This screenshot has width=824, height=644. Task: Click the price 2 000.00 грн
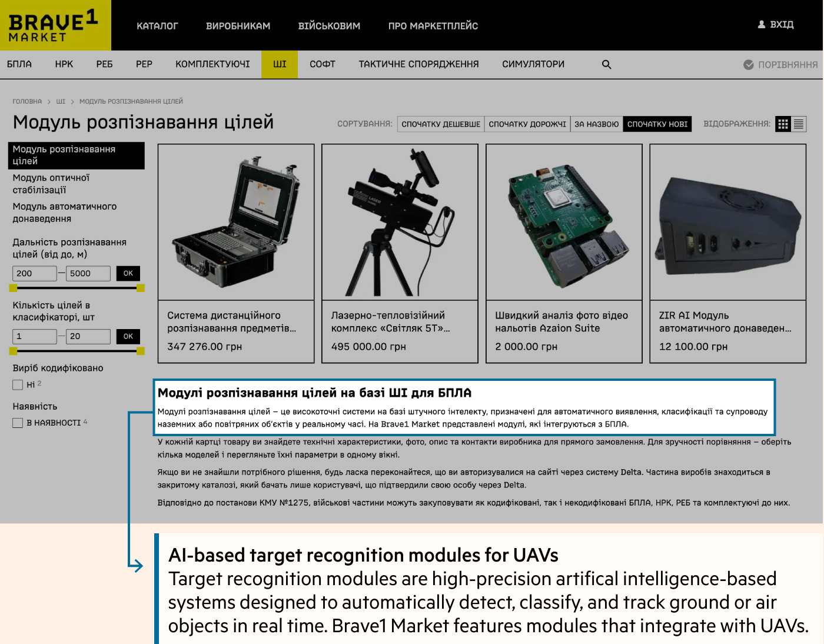[x=526, y=347]
